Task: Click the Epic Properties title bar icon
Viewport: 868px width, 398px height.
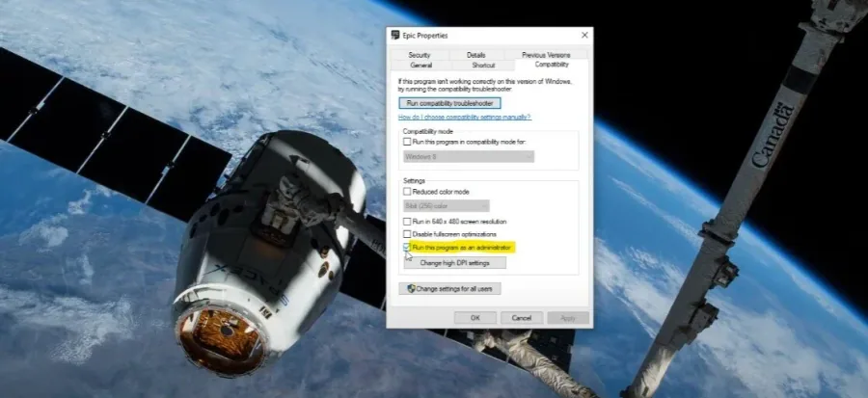Action: click(x=395, y=36)
